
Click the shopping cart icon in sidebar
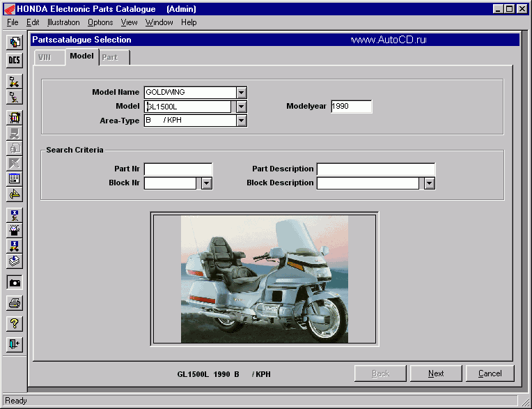click(x=15, y=118)
